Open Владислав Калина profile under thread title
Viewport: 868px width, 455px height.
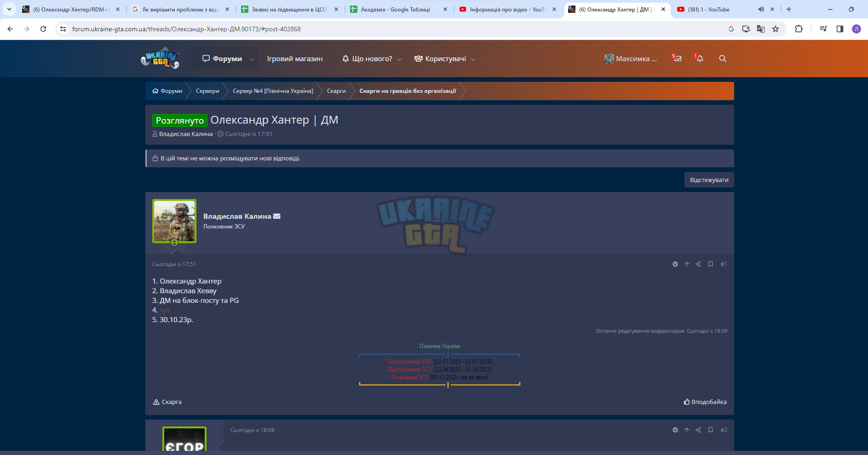[x=186, y=134]
